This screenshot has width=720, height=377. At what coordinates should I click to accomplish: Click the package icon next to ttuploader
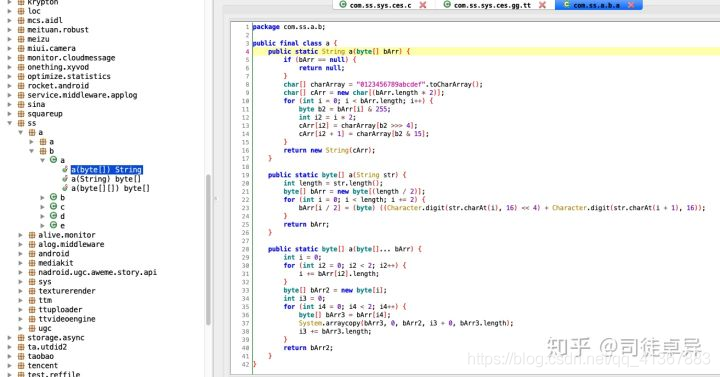32,309
